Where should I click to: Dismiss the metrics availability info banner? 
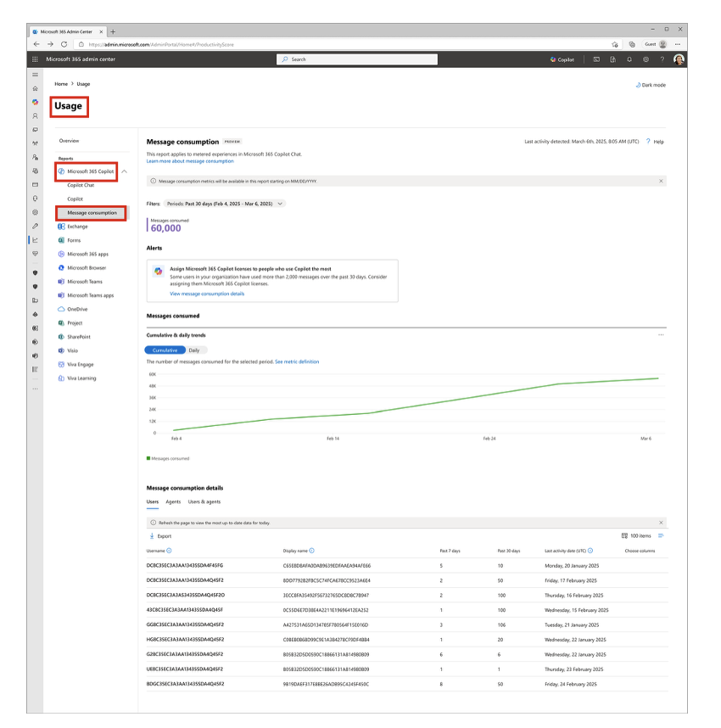[661, 181]
